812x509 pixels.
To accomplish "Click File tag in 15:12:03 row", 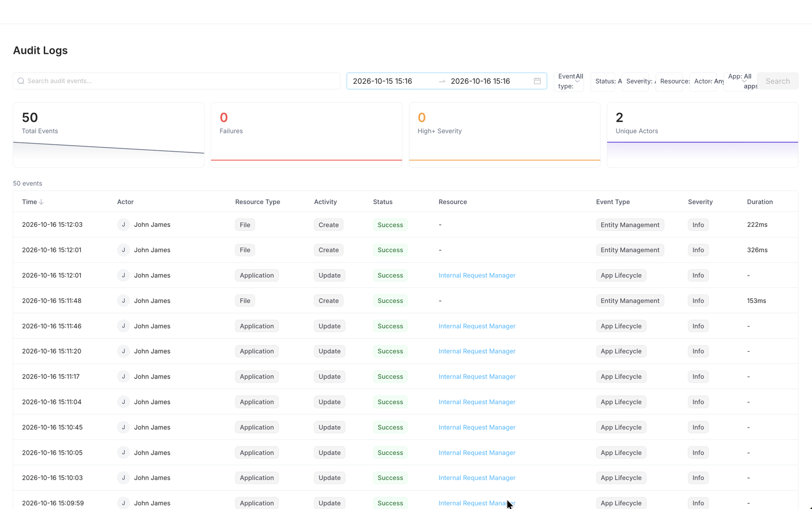I will pyautogui.click(x=245, y=225).
